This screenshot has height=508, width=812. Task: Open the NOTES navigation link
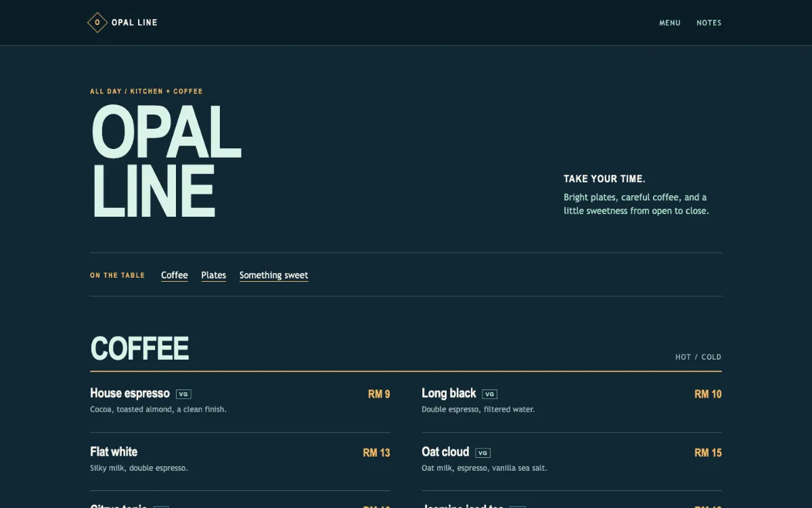[709, 23]
